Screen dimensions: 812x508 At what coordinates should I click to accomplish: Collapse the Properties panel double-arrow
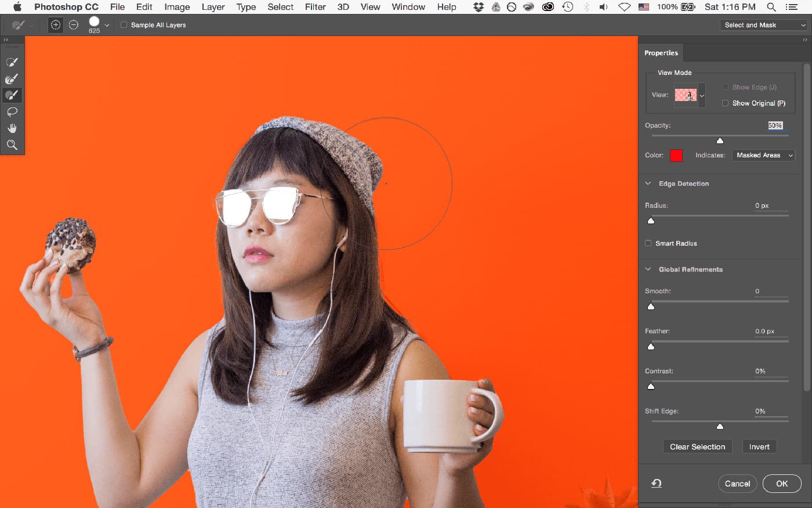(805, 40)
